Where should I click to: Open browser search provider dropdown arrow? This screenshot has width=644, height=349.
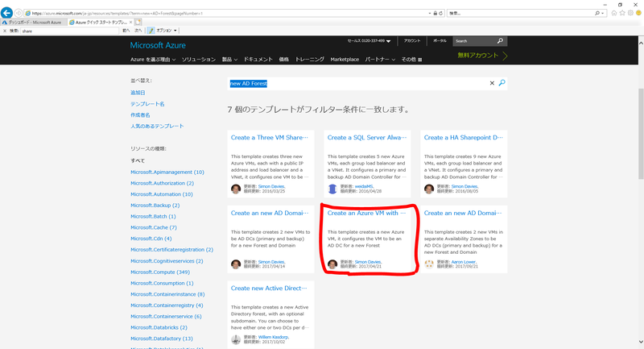pyautogui.click(x=602, y=13)
